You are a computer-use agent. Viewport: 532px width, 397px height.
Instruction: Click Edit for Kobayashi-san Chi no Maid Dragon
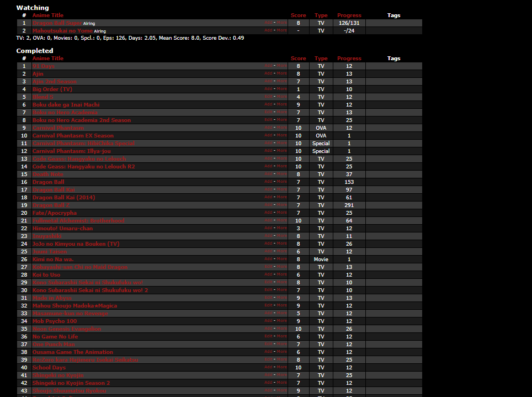[x=268, y=267]
